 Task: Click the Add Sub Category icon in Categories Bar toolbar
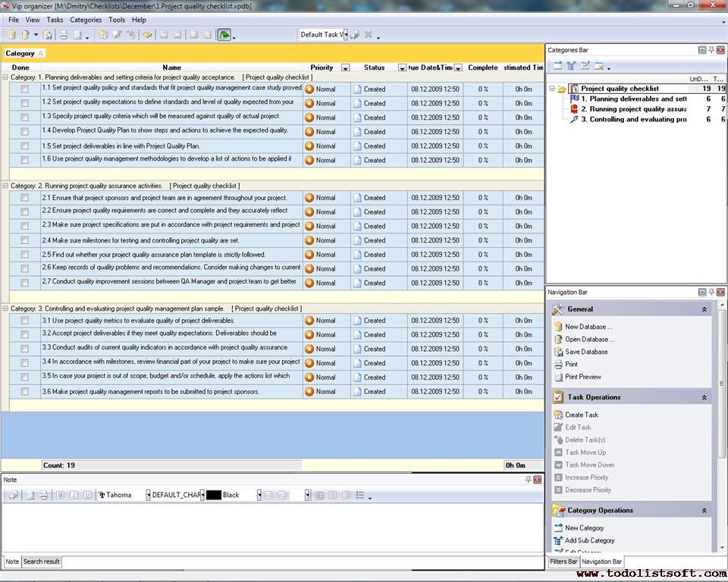click(571, 66)
